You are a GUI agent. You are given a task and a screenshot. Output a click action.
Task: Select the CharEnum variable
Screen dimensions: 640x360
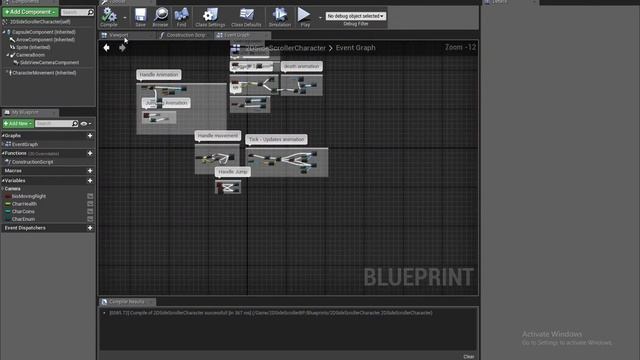[23, 219]
